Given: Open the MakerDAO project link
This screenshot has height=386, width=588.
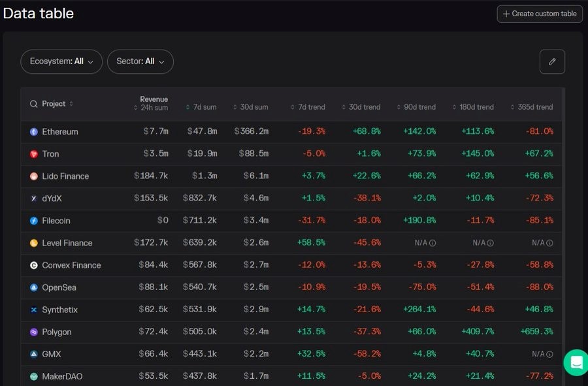Looking at the screenshot, I should pos(62,376).
